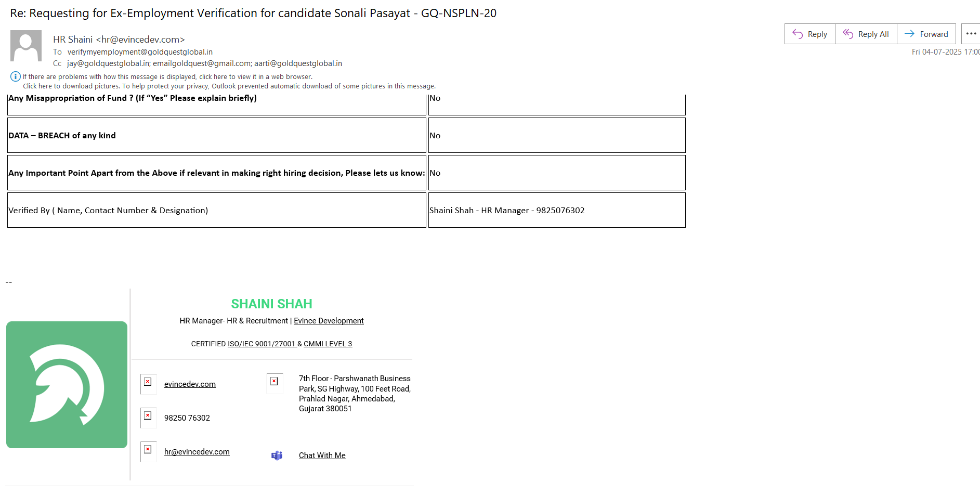The height and width of the screenshot is (495, 980).
Task: Open the ISO/IEC 9001/27001 link
Action: pos(262,344)
